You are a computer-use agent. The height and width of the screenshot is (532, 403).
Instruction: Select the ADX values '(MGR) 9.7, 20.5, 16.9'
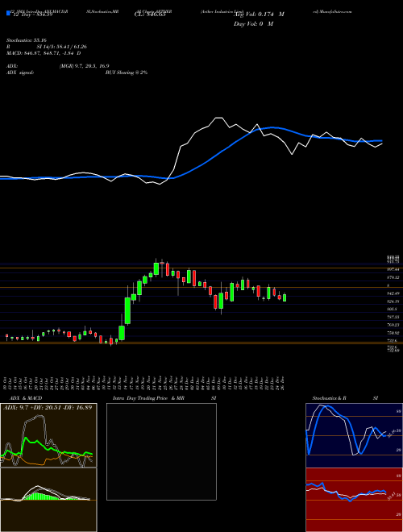(84, 66)
